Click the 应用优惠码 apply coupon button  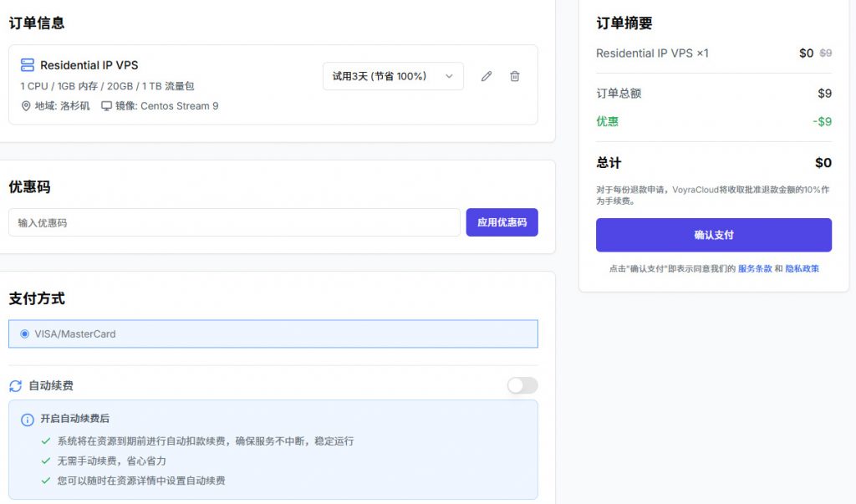click(x=502, y=221)
